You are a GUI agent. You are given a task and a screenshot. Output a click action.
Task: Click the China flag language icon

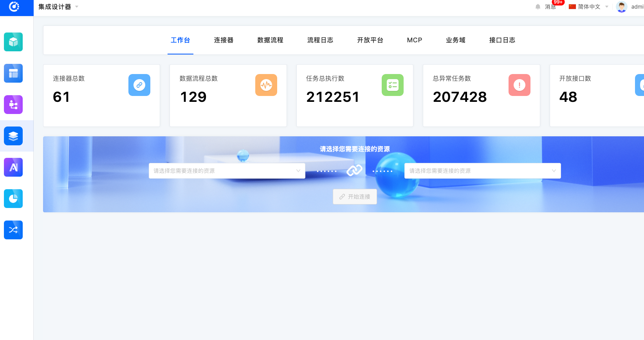(572, 7)
